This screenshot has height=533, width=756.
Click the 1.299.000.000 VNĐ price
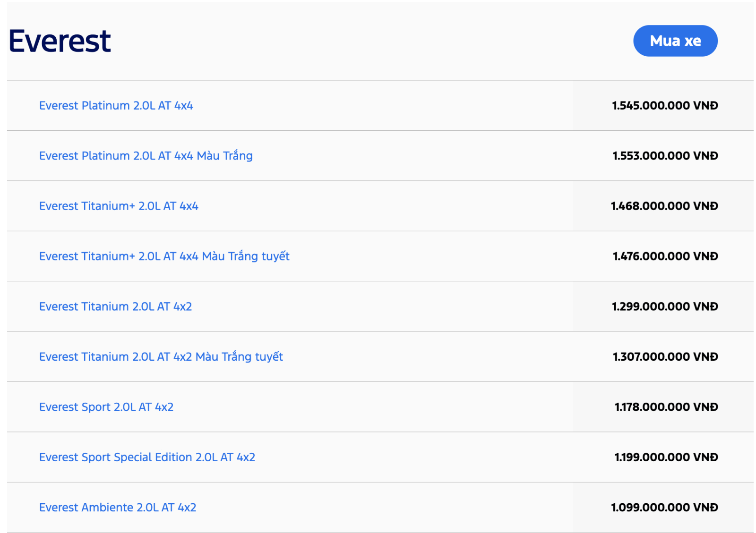(665, 307)
